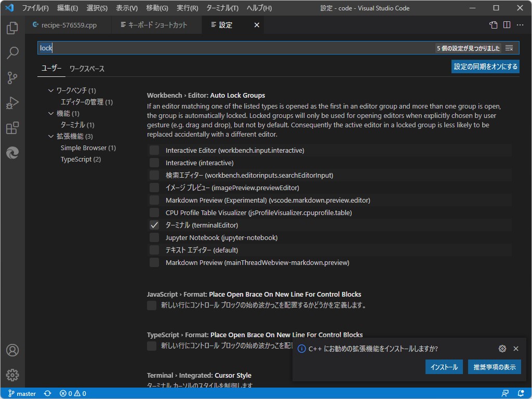Select the ワークスペース settings scope tab

(87, 69)
